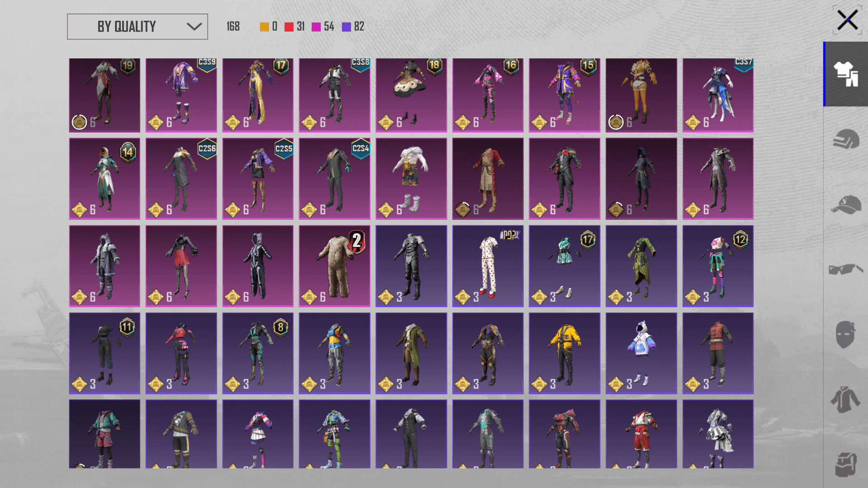The image size is (868, 488).
Task: Open the outfits category in the sidebar
Action: tap(845, 74)
